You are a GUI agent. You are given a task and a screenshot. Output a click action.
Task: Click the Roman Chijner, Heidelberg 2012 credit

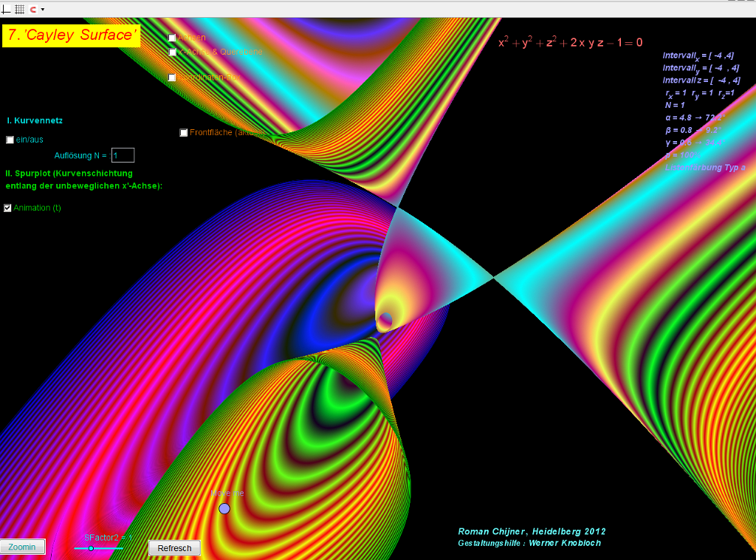pyautogui.click(x=532, y=531)
